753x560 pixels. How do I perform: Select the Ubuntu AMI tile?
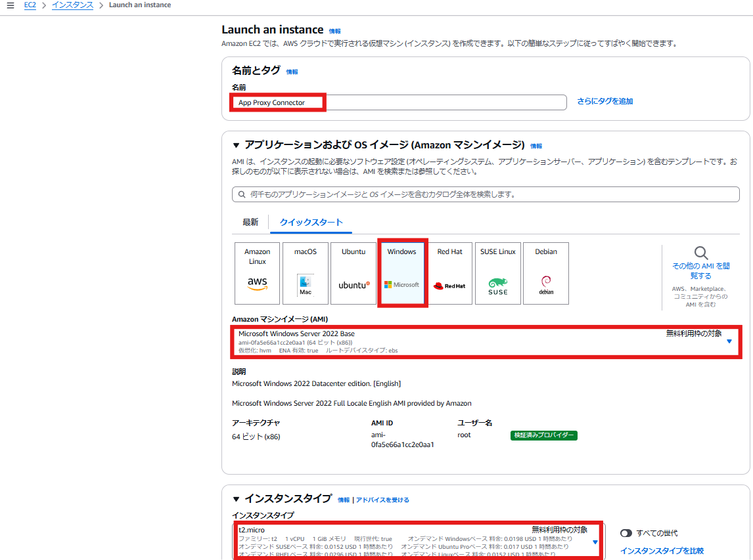click(354, 273)
